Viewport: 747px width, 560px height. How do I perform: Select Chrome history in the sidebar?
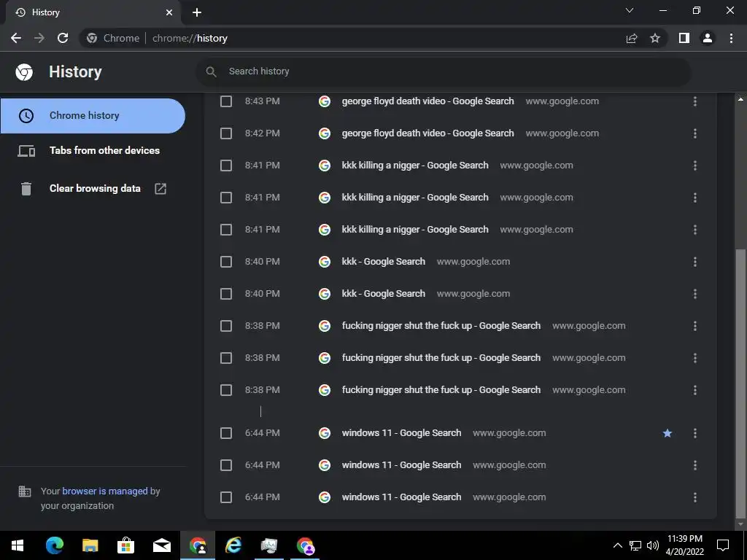[93, 116]
